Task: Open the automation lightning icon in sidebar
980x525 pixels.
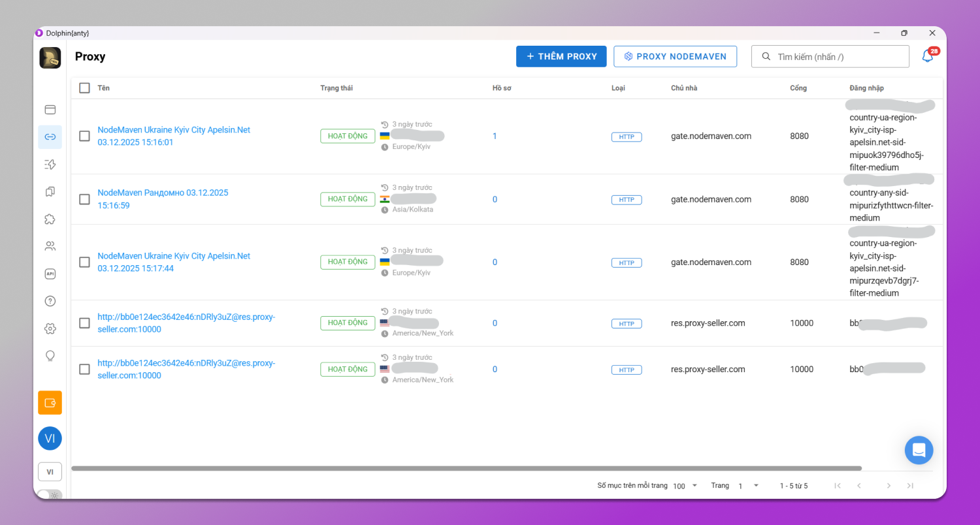Action: coord(50,165)
